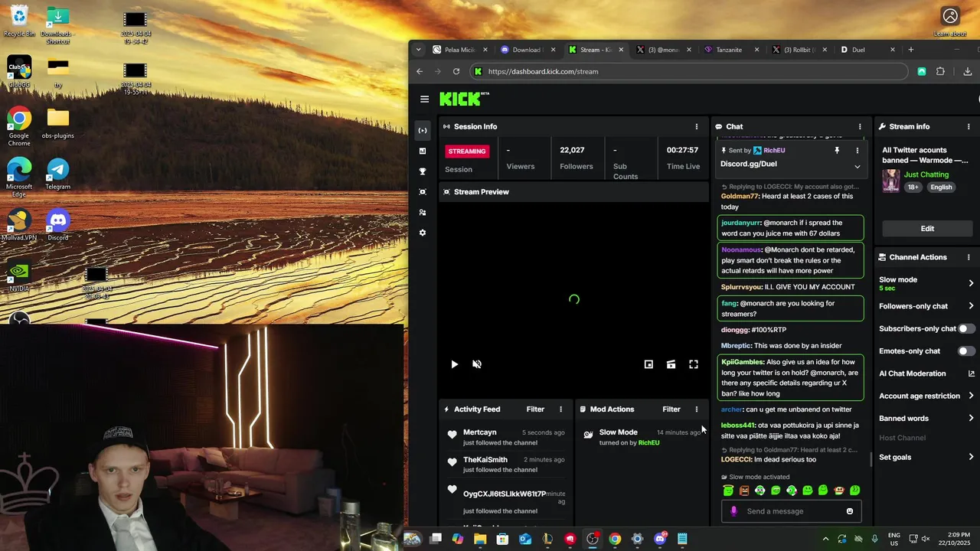Open a new browser tab
Viewport: 980px width, 551px height.
(x=910, y=50)
